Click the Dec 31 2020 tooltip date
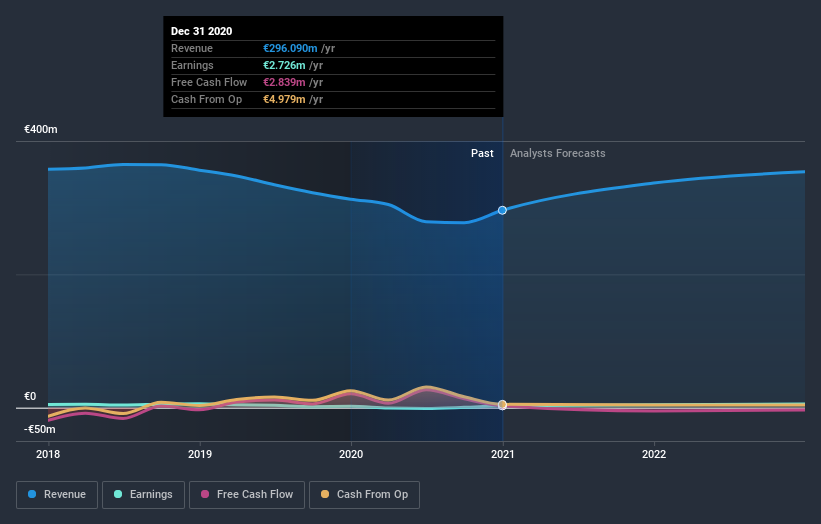 tap(202, 31)
